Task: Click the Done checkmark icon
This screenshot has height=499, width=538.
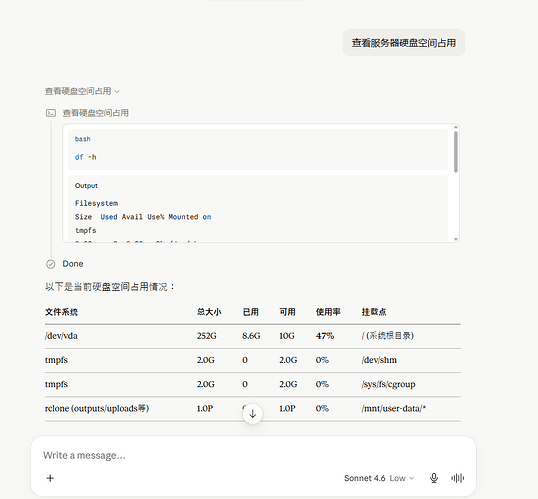Action: (50, 264)
